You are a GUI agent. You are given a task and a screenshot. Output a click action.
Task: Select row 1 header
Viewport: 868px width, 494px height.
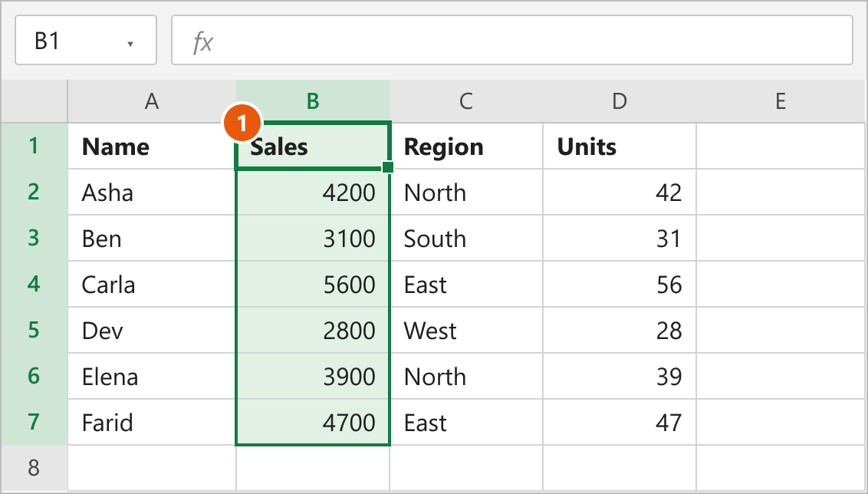(x=35, y=146)
